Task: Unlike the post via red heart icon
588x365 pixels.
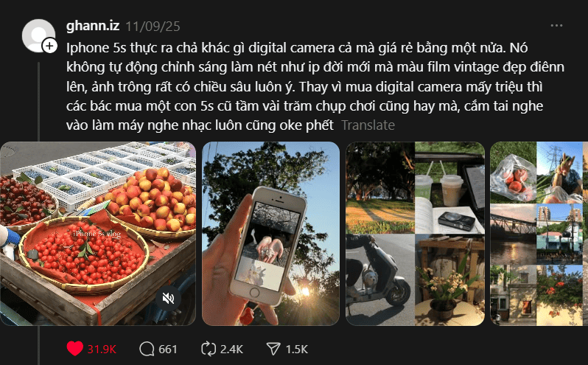Action: (74, 349)
